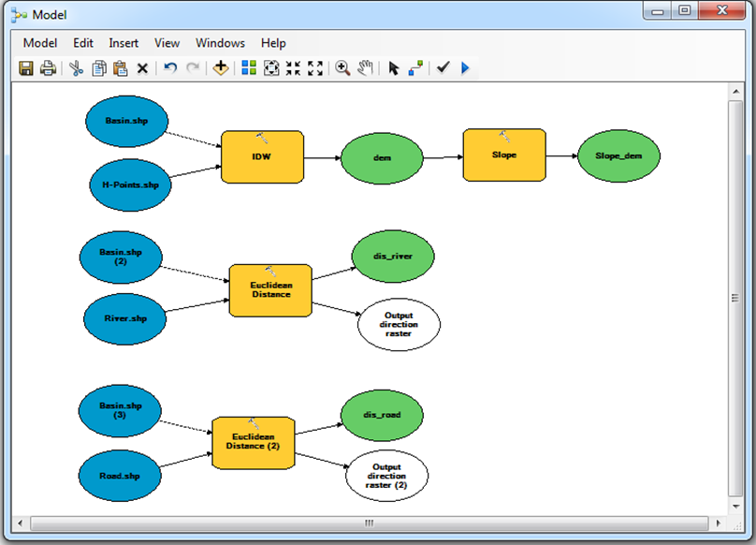Select the Basin.shp (2) input ellipse

coord(121,257)
